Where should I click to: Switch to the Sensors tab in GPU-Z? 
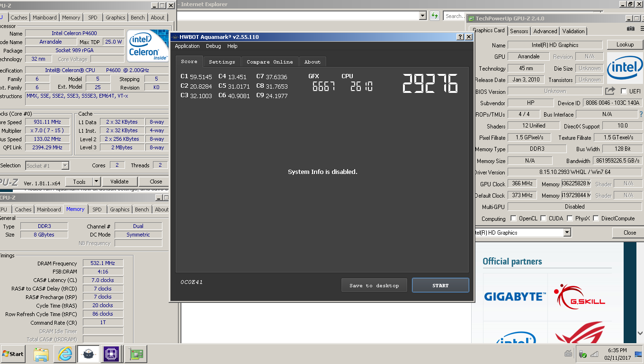pyautogui.click(x=519, y=31)
